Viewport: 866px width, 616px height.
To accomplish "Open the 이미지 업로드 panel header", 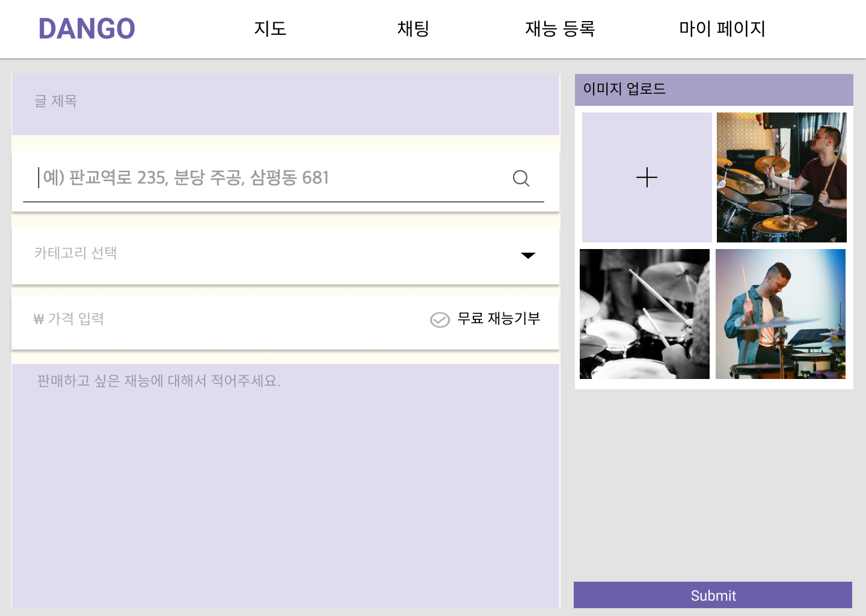I will pyautogui.click(x=625, y=88).
